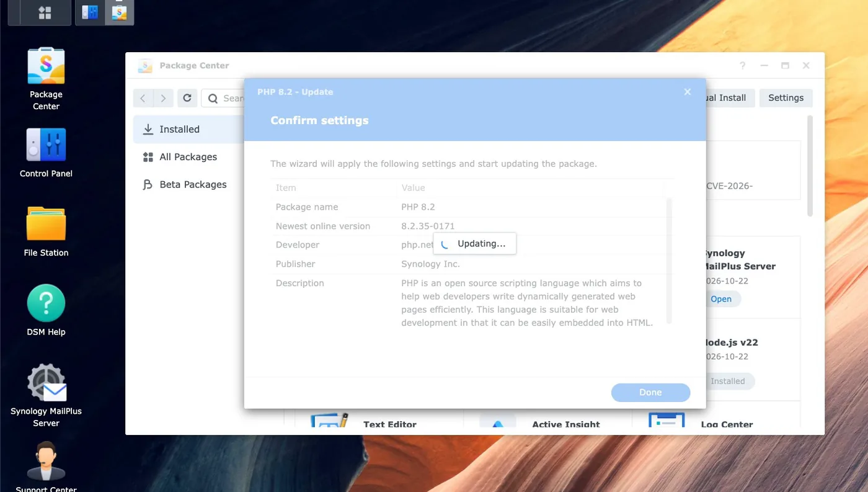
Task: Switch to Package Center in the taskbar
Action: pyautogui.click(x=119, y=12)
